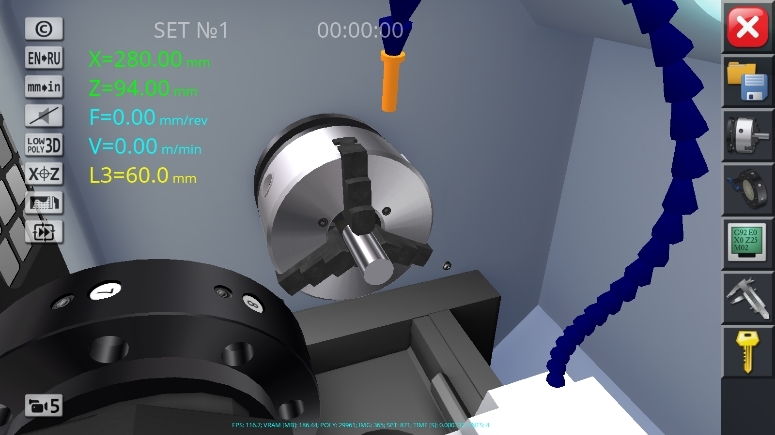Click the SET №1 label
This screenshot has width=775, height=435.
191,31
